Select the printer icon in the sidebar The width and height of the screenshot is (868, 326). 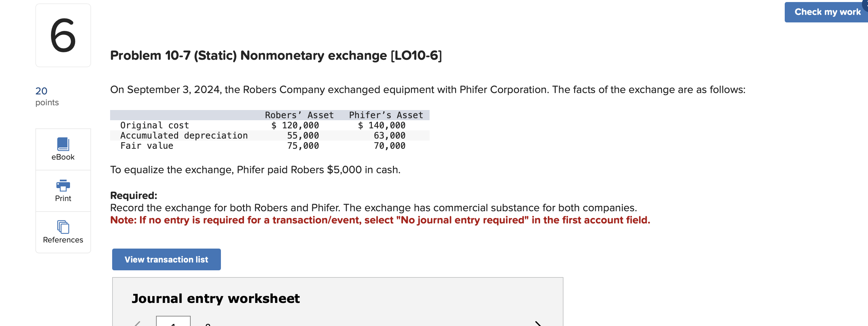(x=63, y=186)
